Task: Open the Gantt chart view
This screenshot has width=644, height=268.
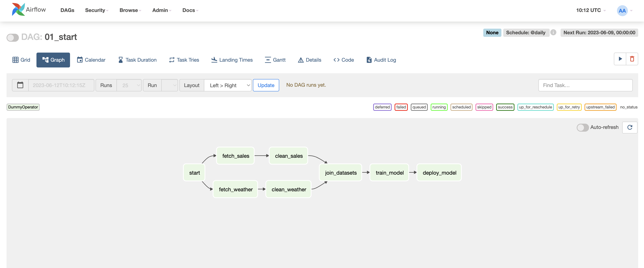Action: click(275, 60)
